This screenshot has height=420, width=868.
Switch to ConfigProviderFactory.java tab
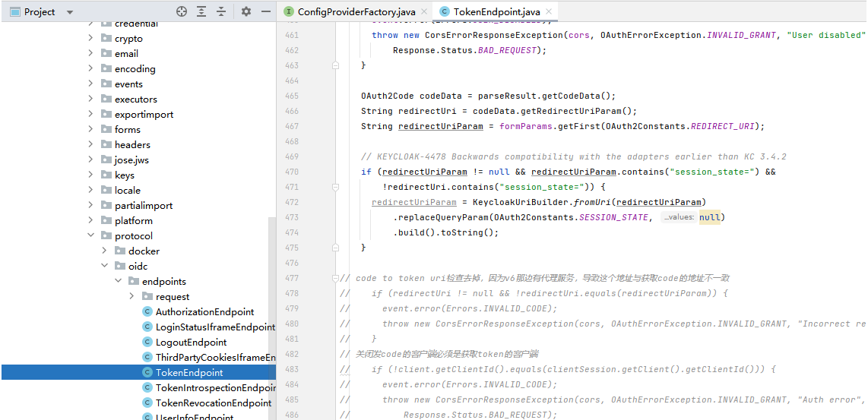pos(356,11)
